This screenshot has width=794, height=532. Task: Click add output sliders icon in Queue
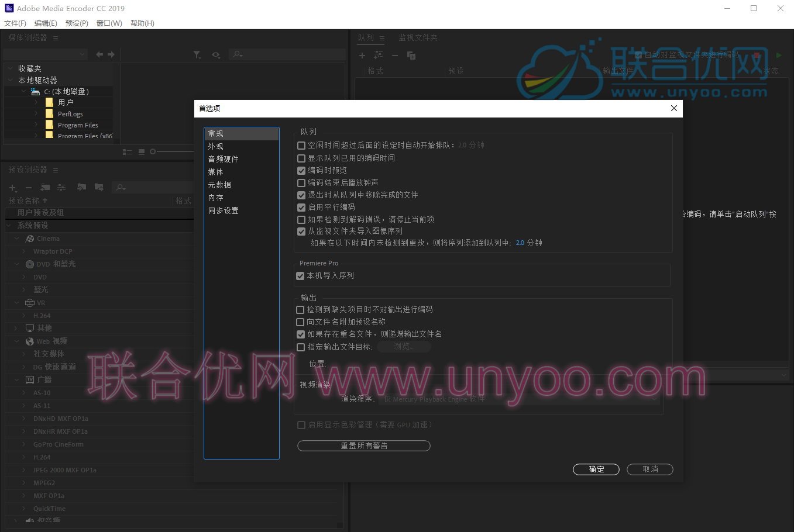point(379,56)
